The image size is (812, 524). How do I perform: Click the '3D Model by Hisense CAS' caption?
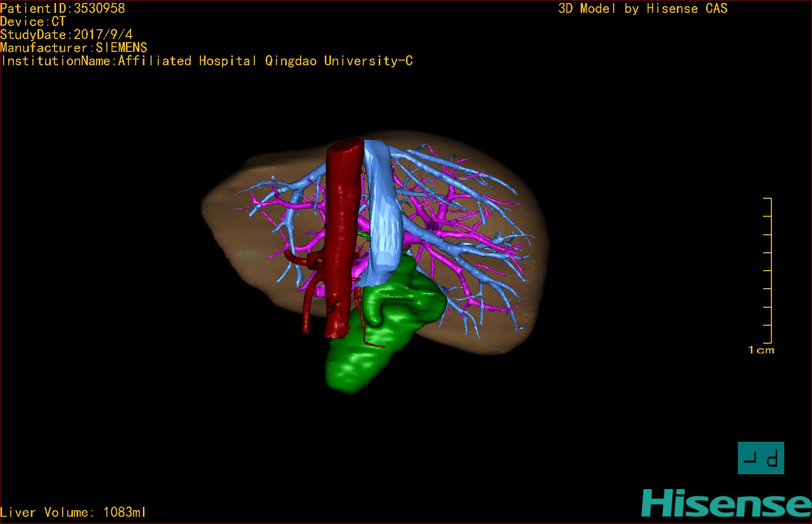[643, 8]
